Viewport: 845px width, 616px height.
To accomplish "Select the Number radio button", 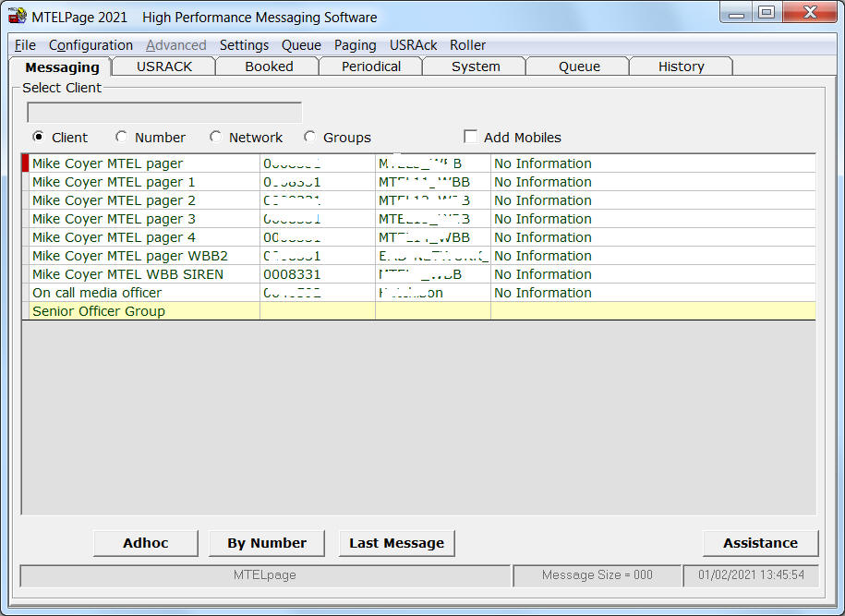I will coord(122,138).
